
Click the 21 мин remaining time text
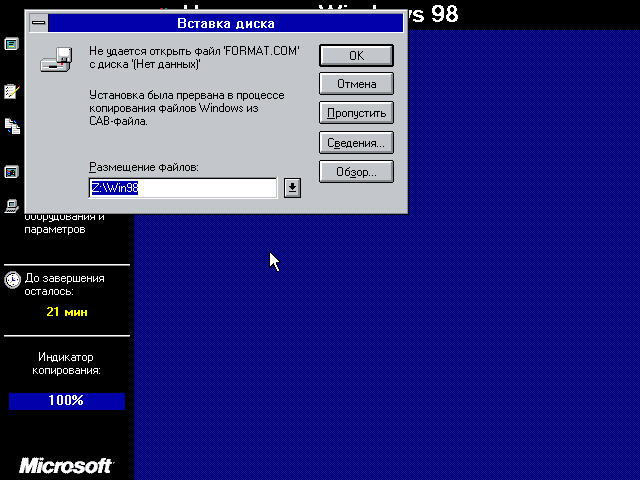click(x=67, y=312)
